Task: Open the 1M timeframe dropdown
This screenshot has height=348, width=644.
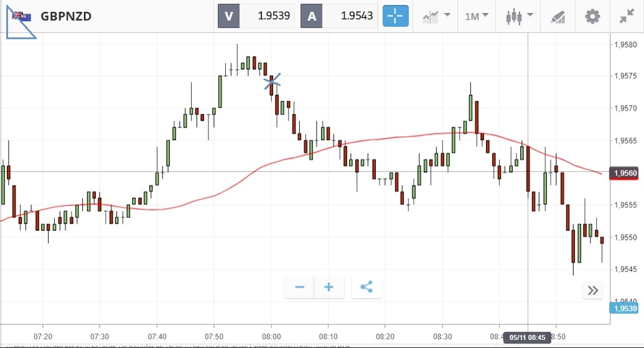Action: click(477, 16)
